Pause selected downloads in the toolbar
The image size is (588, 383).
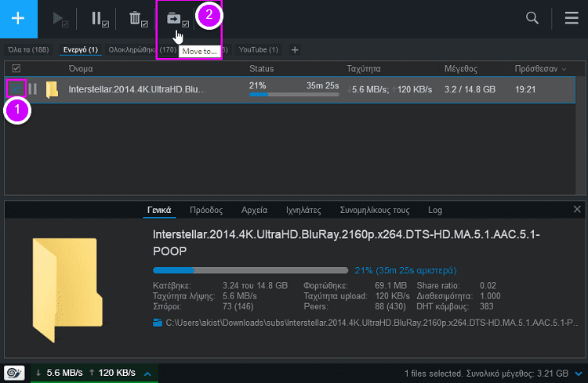tap(100, 19)
